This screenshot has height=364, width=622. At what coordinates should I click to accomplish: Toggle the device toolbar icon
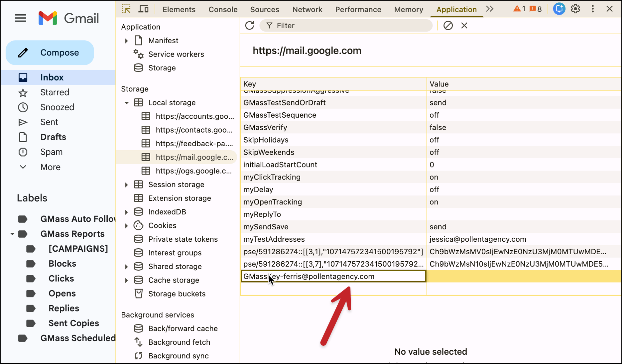pos(143,9)
